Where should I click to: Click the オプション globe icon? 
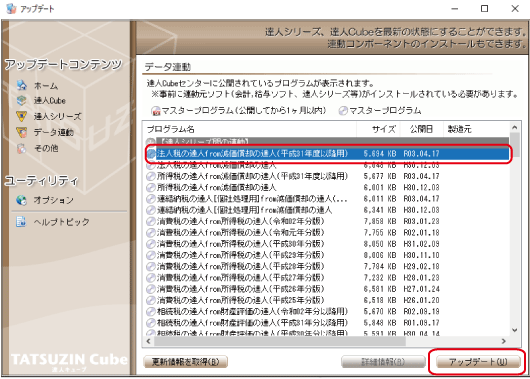(x=21, y=200)
